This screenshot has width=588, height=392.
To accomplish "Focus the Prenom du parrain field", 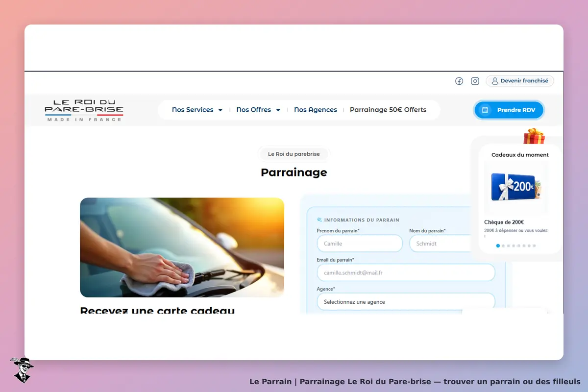I will (x=360, y=244).
